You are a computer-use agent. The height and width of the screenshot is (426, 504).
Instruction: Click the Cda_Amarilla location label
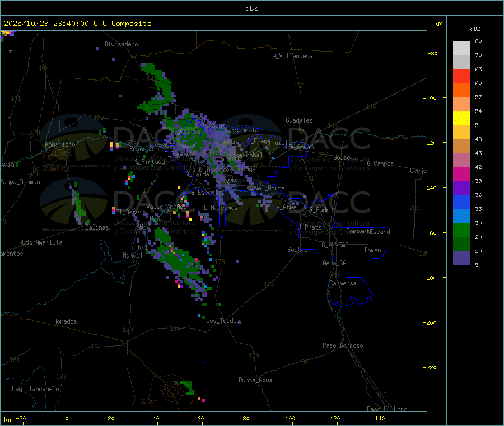point(42,242)
